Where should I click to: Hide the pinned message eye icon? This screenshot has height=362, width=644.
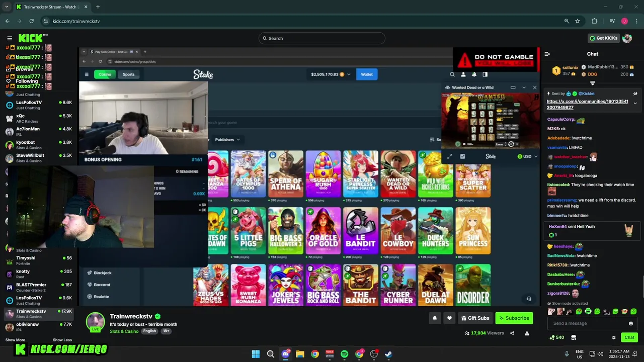[x=635, y=94]
